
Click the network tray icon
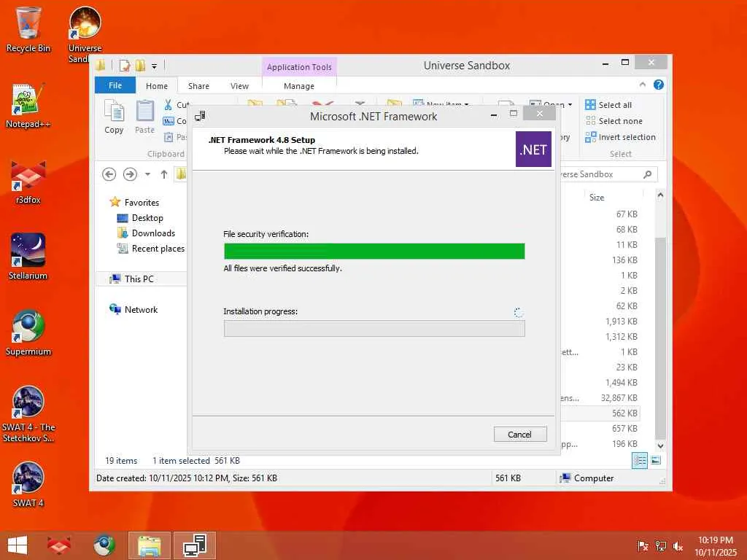[660, 546]
